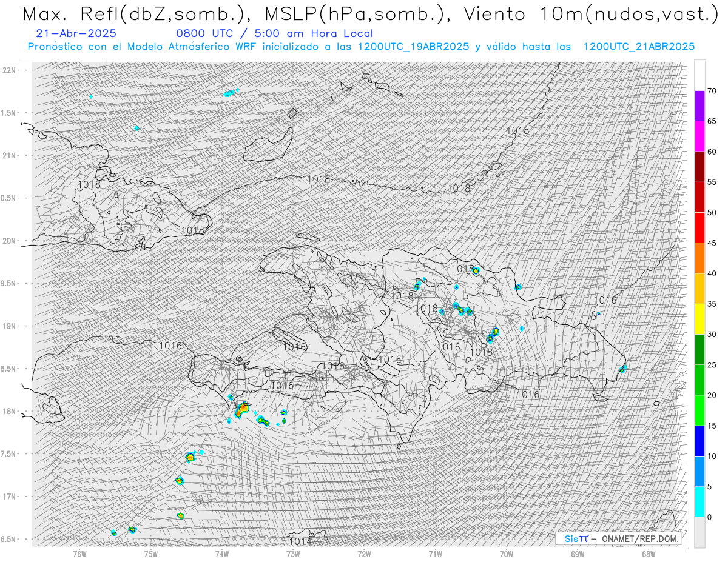Click the dark green 25–30 dBZ colorbar segment
Viewport: 728px width, 562px height.
(x=699, y=349)
